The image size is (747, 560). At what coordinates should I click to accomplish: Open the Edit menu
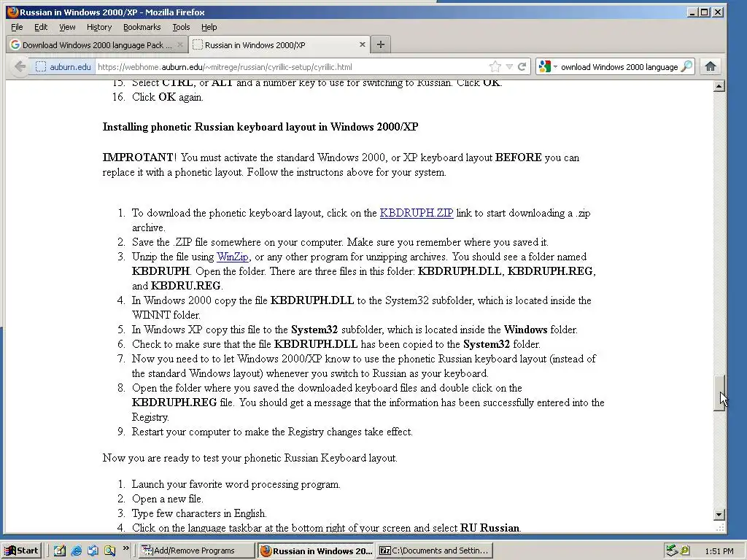[x=41, y=27]
